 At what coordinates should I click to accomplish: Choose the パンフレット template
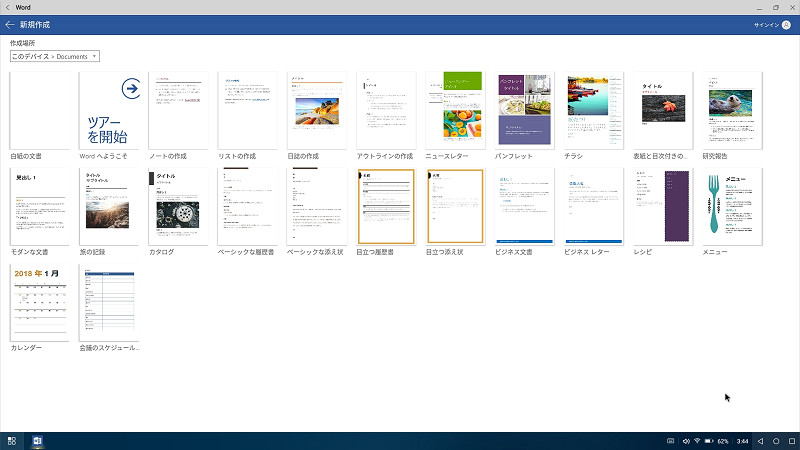[524, 111]
